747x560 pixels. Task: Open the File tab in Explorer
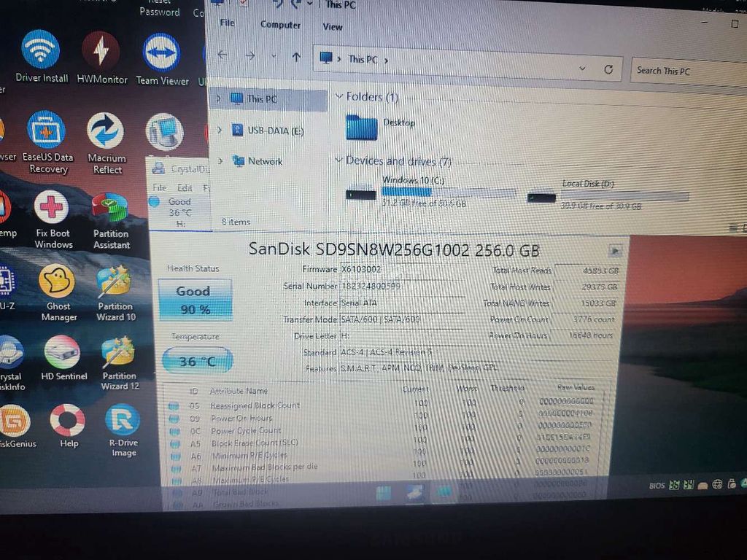[x=228, y=23]
